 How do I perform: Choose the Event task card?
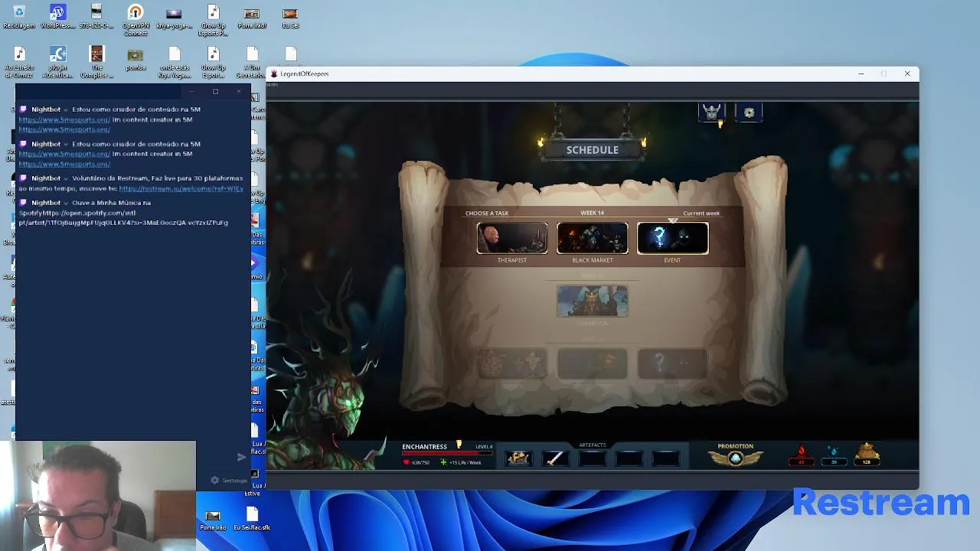[x=672, y=239]
